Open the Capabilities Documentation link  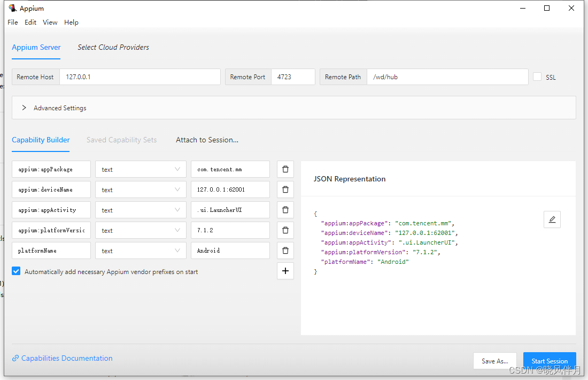(67, 358)
